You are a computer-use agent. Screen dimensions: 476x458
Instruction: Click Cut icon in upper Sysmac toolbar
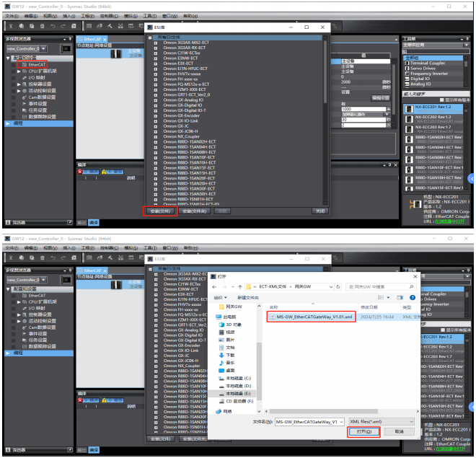coord(11,26)
